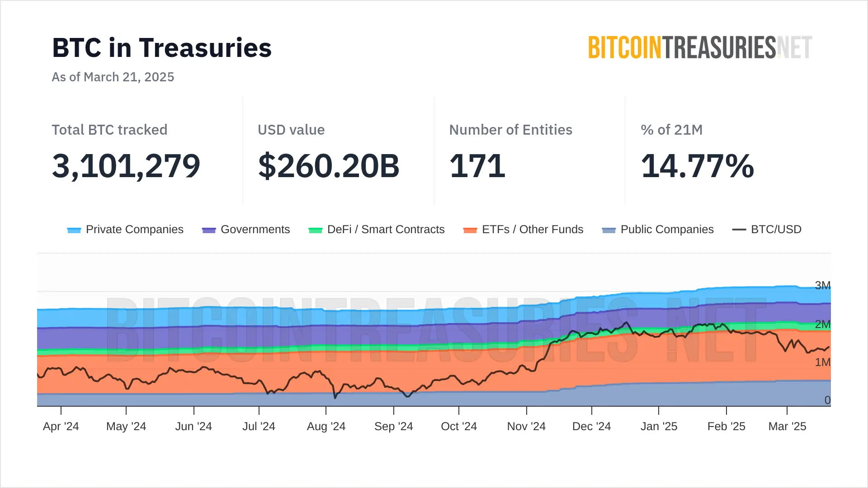Click the DeFi / Smart Contracts green swatch
Screen dimensions: 868x488
(315, 230)
